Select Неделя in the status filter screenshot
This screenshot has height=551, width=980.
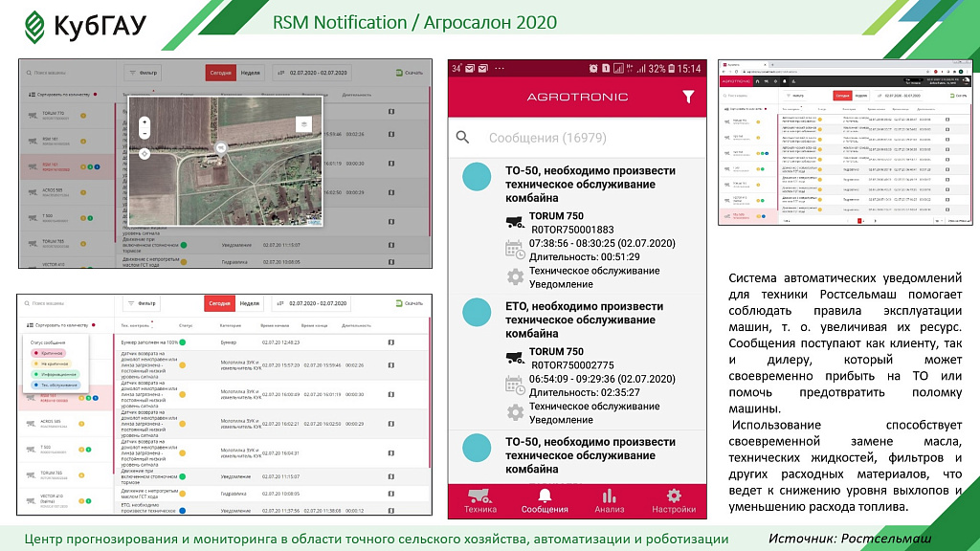pos(250,303)
